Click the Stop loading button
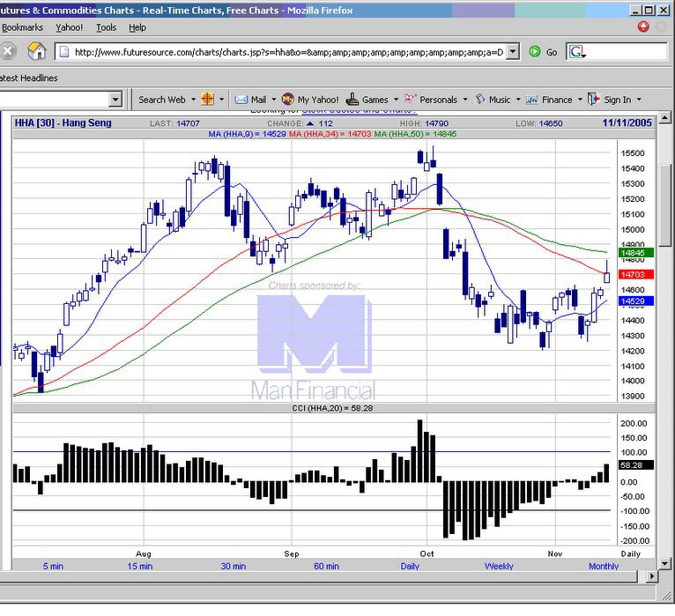The image size is (675, 616). 7,52
